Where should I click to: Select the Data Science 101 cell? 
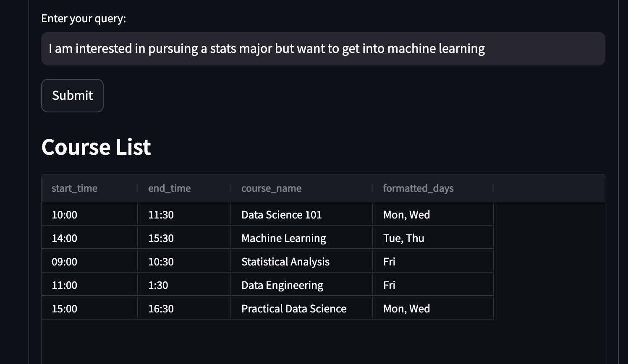click(302, 214)
